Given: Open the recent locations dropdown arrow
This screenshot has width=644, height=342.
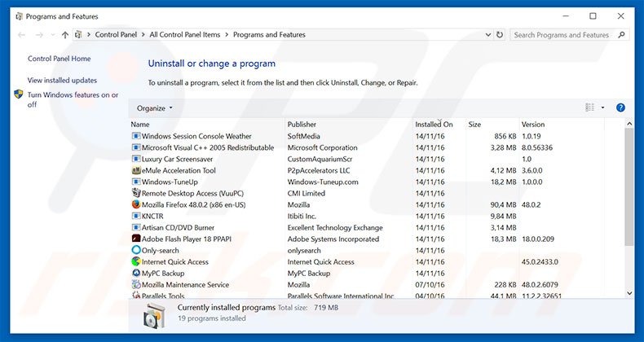Looking at the screenshot, I should click(52, 35).
